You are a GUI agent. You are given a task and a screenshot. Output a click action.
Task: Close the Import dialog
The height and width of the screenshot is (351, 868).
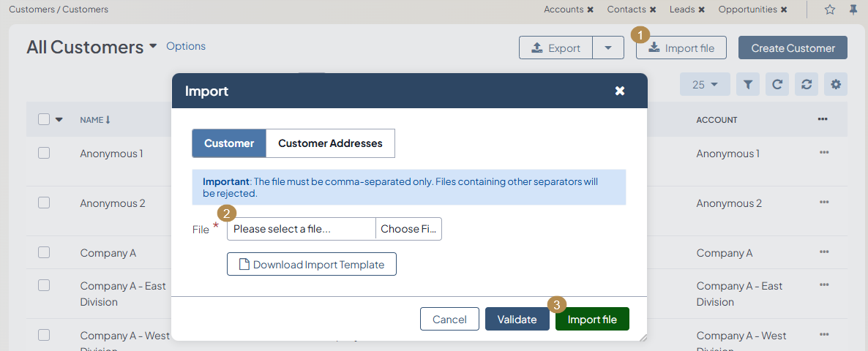pyautogui.click(x=620, y=91)
